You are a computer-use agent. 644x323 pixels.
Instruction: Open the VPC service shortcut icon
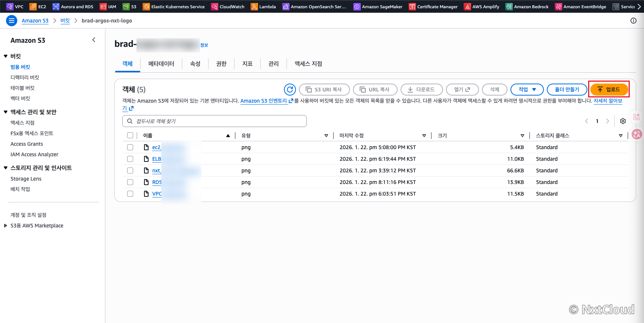(x=10, y=6)
